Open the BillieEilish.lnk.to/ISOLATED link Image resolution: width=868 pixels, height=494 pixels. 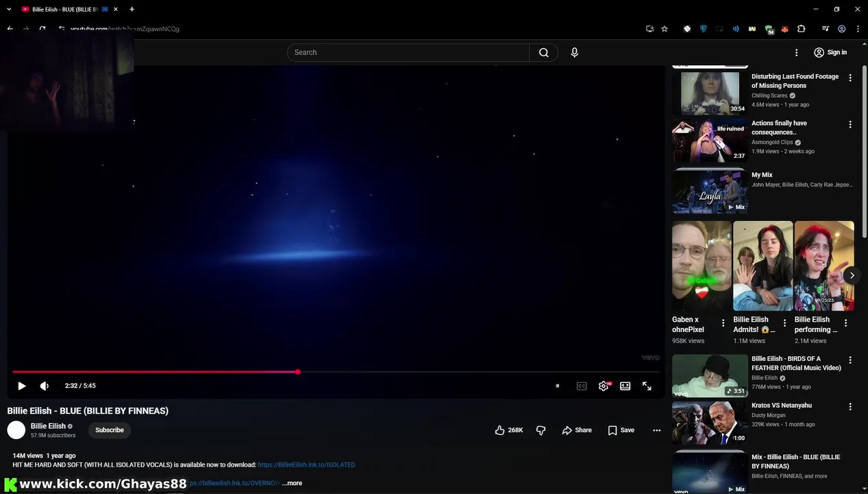pos(306,465)
